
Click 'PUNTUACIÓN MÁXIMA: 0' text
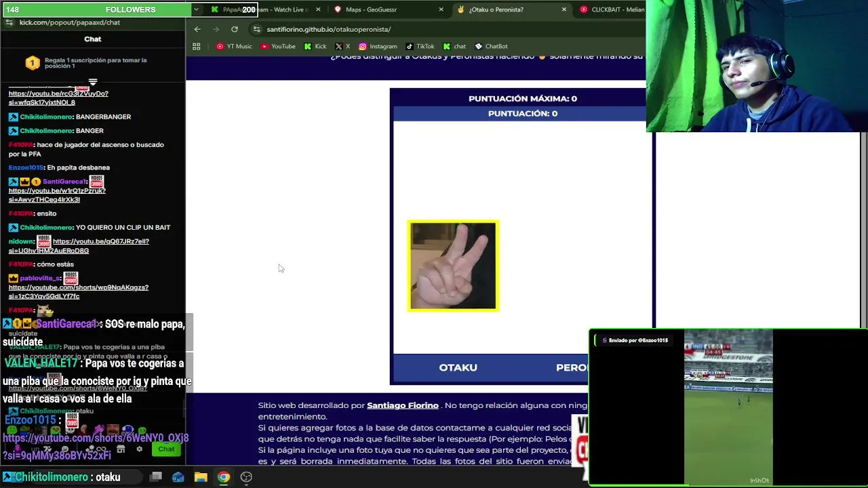tap(523, 98)
